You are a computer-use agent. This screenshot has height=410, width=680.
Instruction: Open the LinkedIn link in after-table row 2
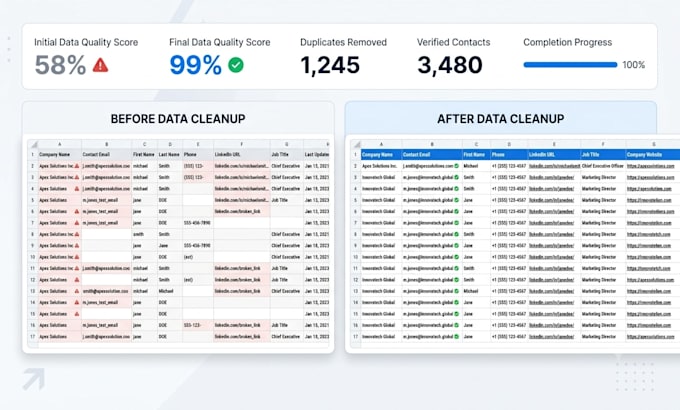click(554, 166)
